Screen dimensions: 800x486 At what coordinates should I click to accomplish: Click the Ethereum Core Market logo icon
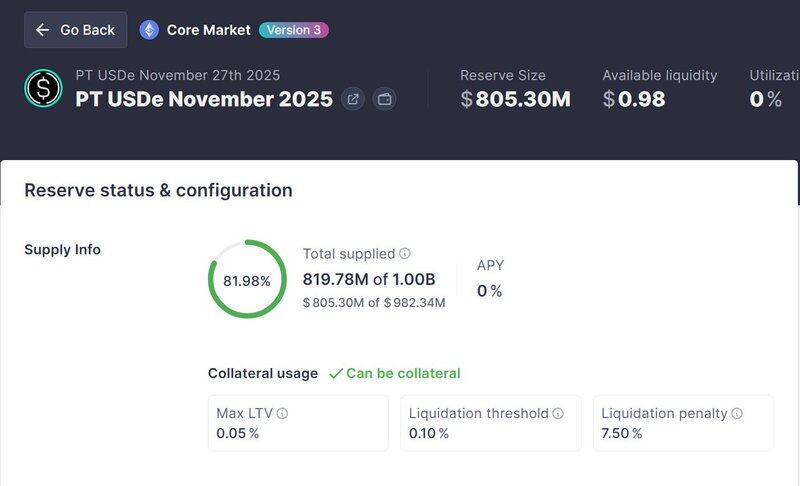click(x=149, y=30)
